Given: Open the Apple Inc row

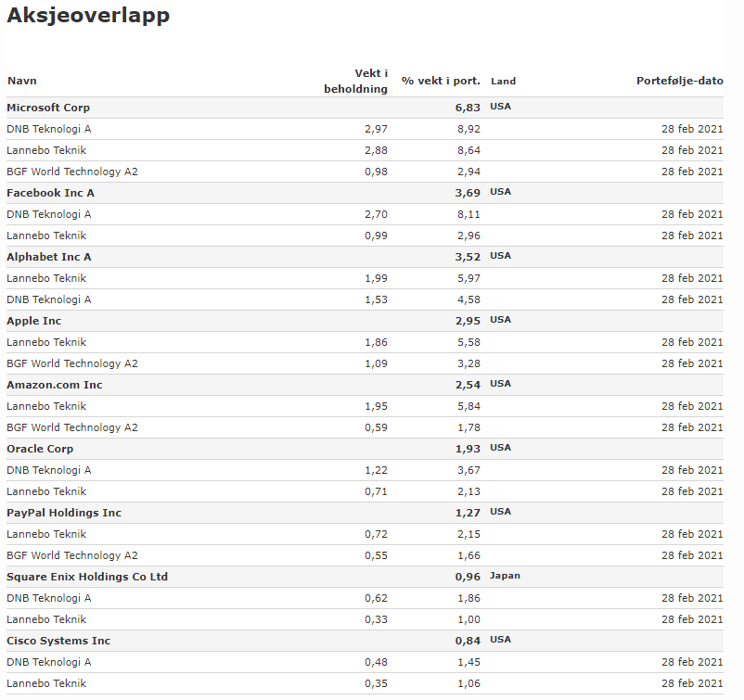Looking at the screenshot, I should pos(365,321).
